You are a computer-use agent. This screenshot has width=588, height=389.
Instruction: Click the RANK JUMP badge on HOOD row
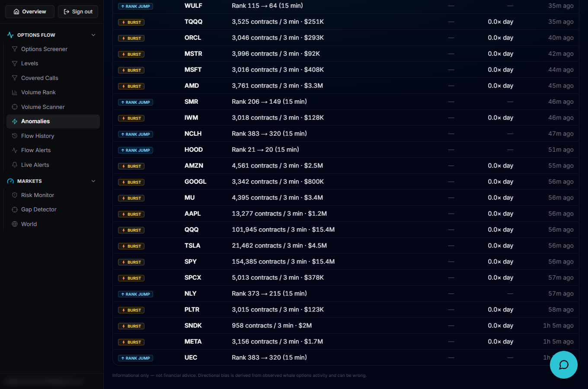coord(135,150)
